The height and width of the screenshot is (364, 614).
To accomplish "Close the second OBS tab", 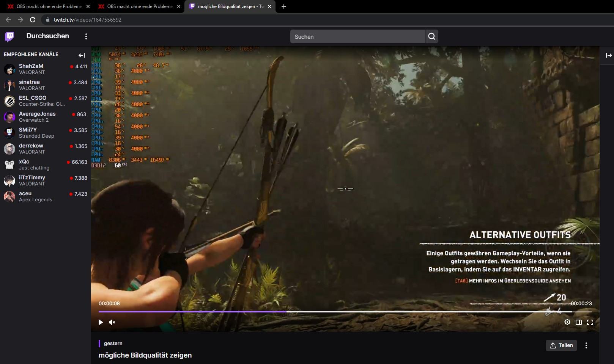I will click(x=179, y=6).
